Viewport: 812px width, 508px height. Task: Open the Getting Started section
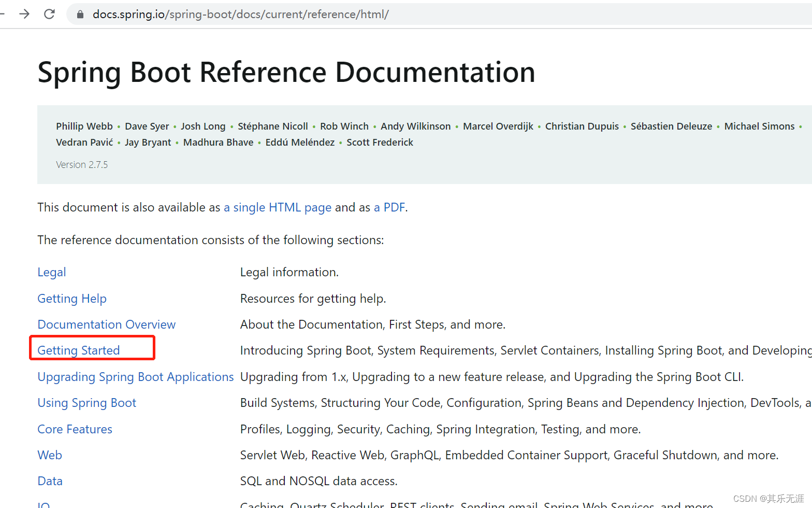pos(79,350)
